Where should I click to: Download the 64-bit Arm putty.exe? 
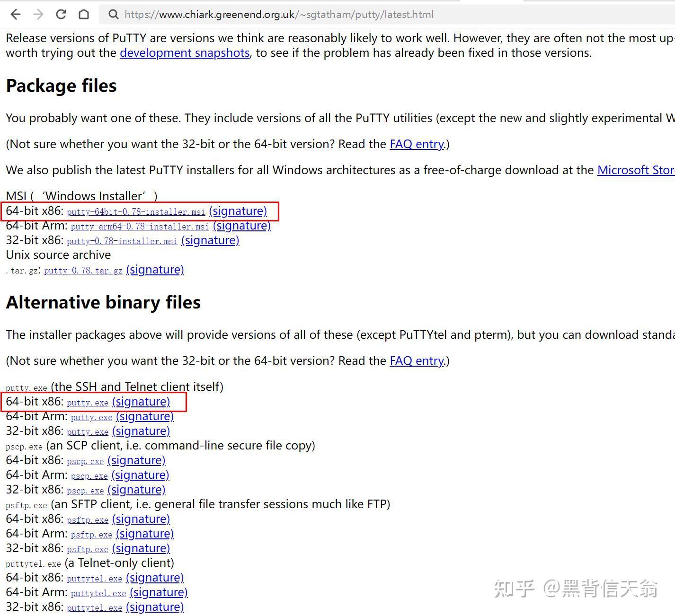pos(91,417)
